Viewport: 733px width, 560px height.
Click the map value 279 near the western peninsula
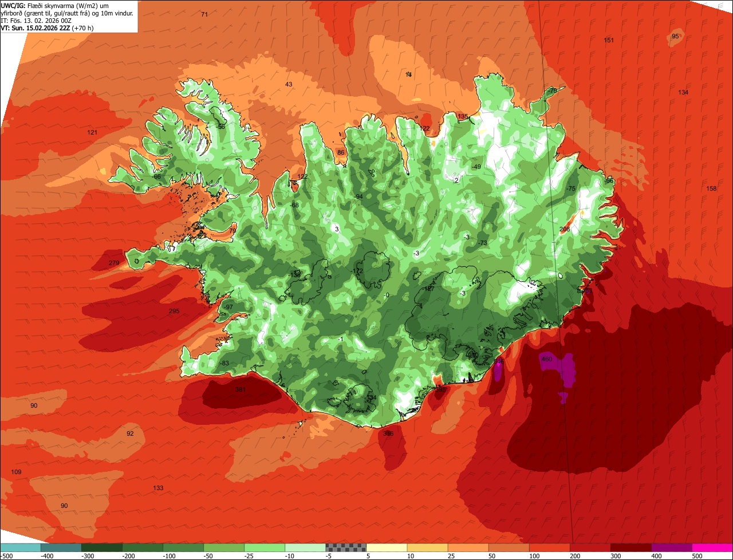tap(114, 263)
